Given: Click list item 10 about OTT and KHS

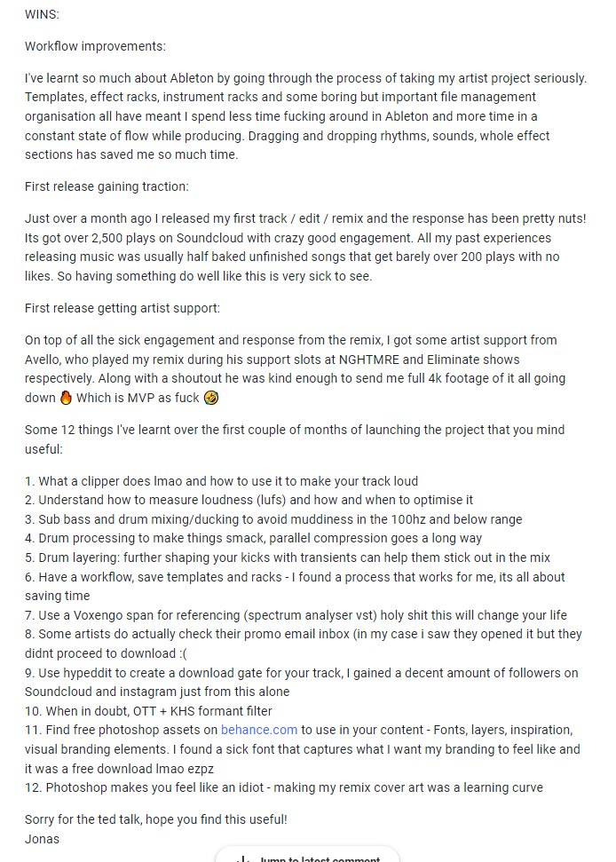Looking at the screenshot, I should (x=148, y=710).
